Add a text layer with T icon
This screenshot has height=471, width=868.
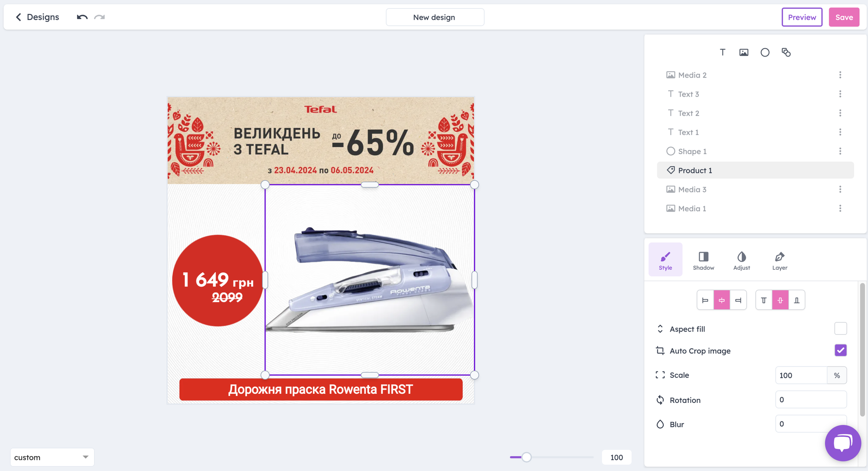pos(722,52)
